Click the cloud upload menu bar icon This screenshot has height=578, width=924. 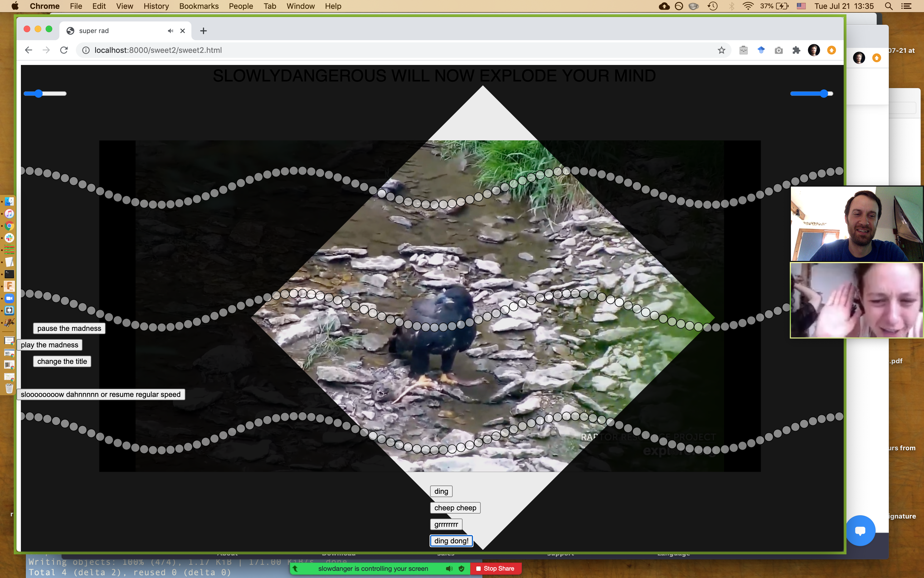point(664,6)
